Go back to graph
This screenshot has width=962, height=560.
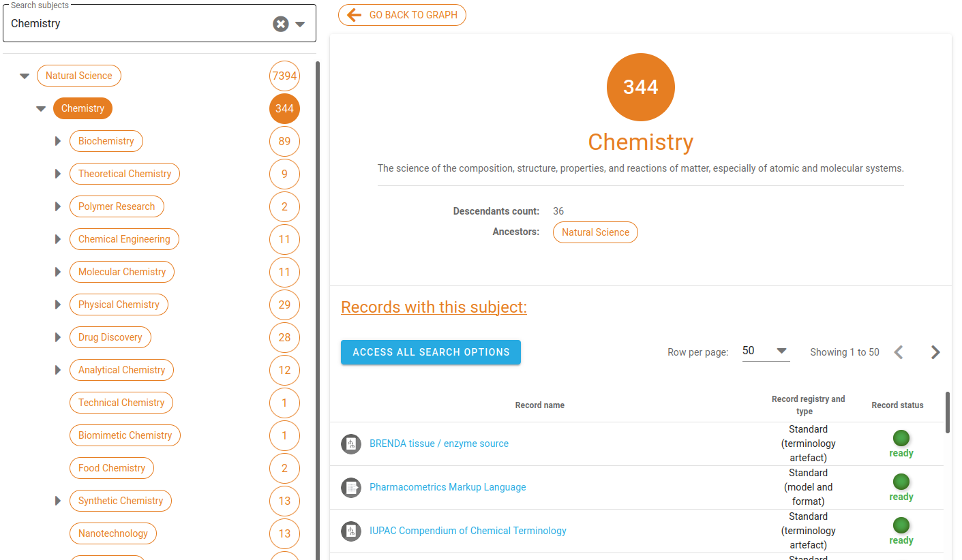click(402, 15)
